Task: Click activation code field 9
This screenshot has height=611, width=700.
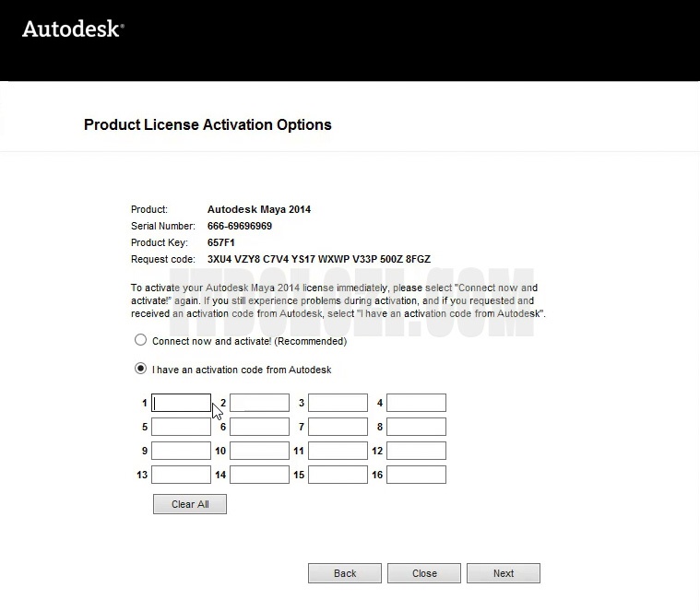Action: (182, 451)
